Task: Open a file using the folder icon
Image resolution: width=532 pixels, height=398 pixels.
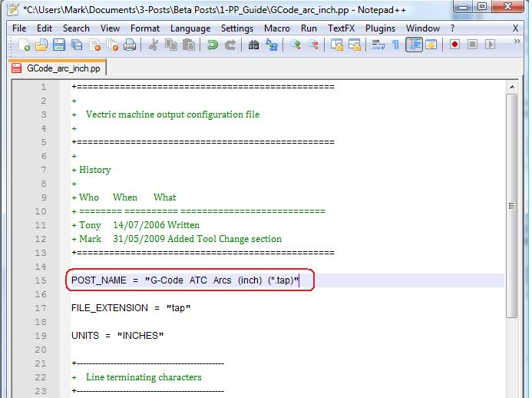Action: (41, 45)
